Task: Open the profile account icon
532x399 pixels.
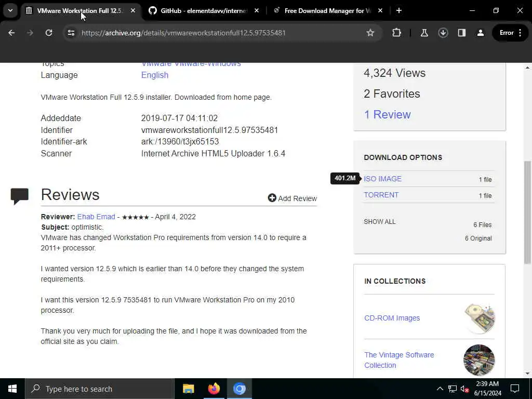Action: coord(481,33)
